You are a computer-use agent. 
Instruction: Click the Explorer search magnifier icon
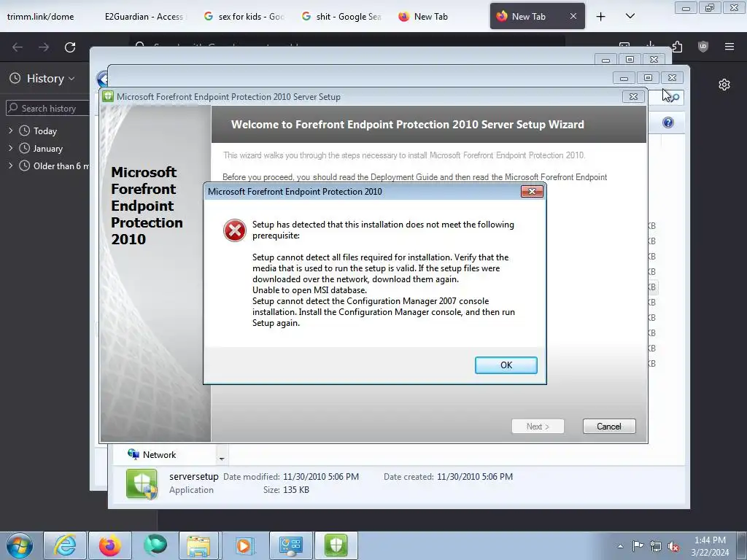coord(676,98)
